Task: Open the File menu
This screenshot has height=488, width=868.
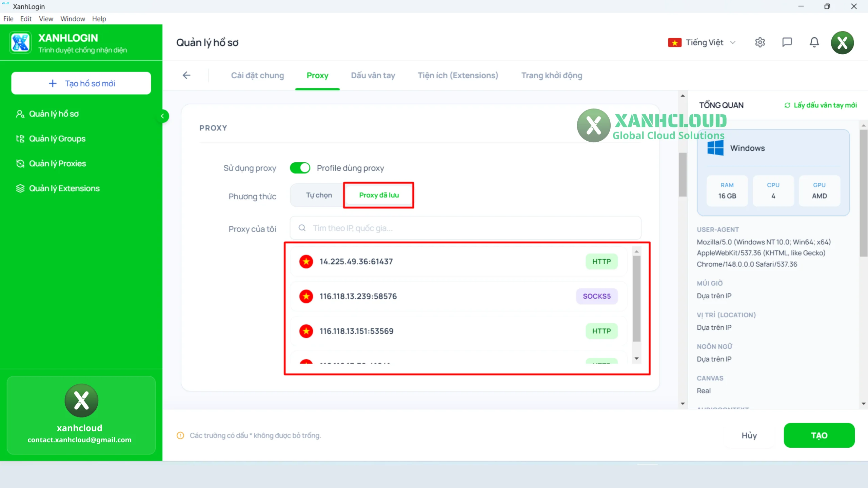Action: pos(8,19)
